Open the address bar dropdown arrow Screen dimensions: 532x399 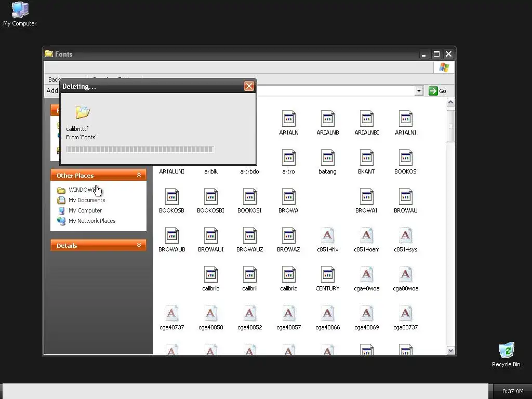[419, 91]
